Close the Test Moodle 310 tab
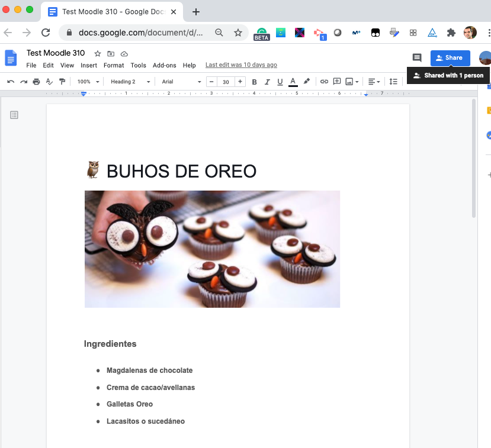Screen dimensions: 491x448 tap(174, 12)
